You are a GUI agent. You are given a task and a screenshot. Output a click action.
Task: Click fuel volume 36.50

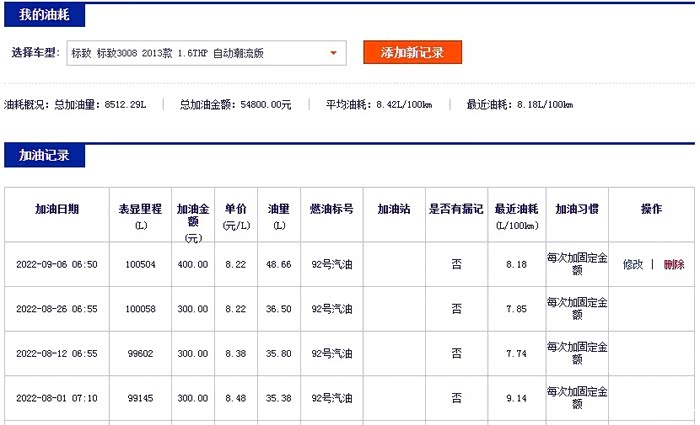(x=279, y=309)
